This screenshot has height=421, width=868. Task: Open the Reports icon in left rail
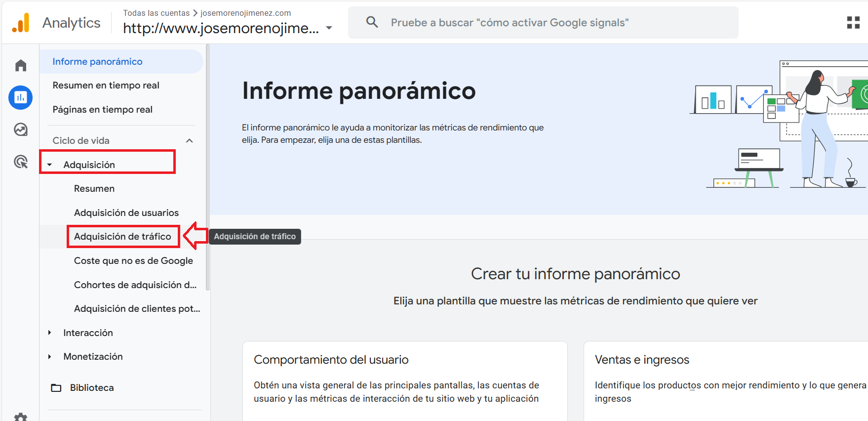[21, 98]
